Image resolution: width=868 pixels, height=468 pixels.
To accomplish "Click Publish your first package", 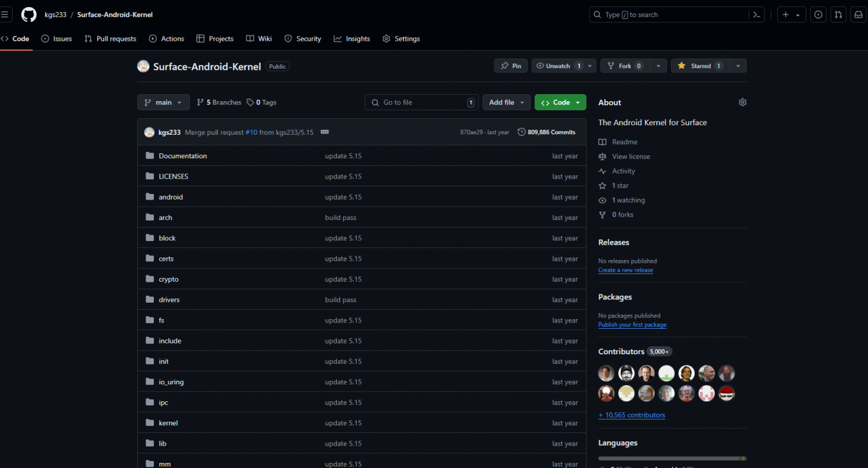I will pyautogui.click(x=632, y=325).
